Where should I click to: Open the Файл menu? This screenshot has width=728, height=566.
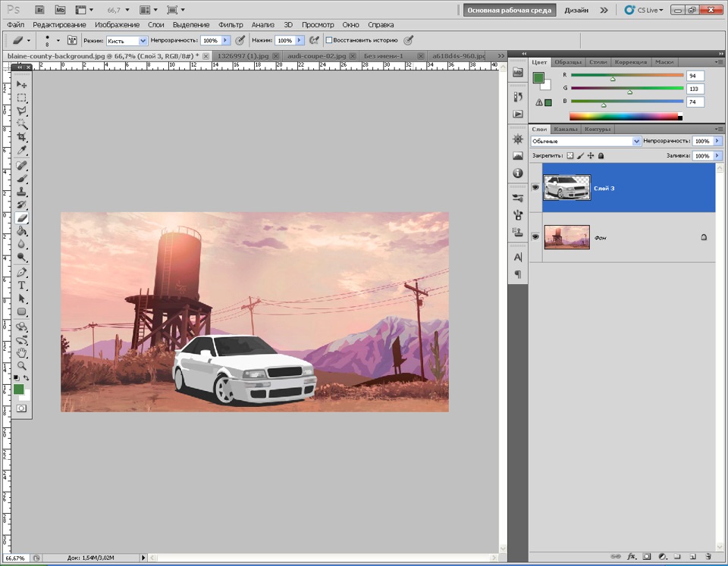point(15,24)
